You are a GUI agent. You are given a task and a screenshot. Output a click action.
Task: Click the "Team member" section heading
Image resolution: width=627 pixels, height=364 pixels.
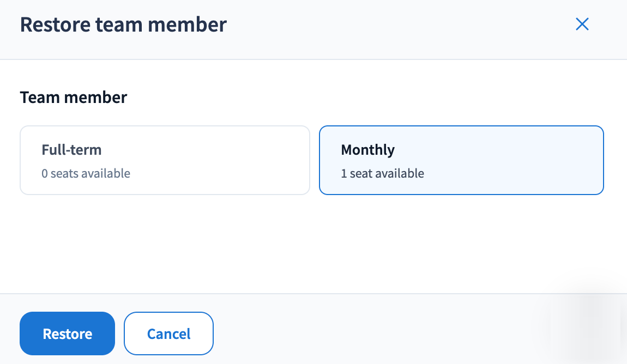74,98
